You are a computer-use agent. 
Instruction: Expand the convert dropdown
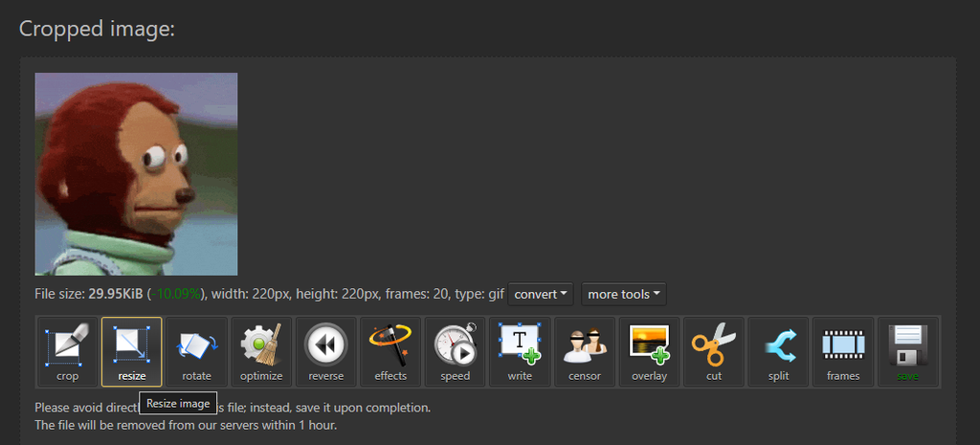[x=541, y=294]
